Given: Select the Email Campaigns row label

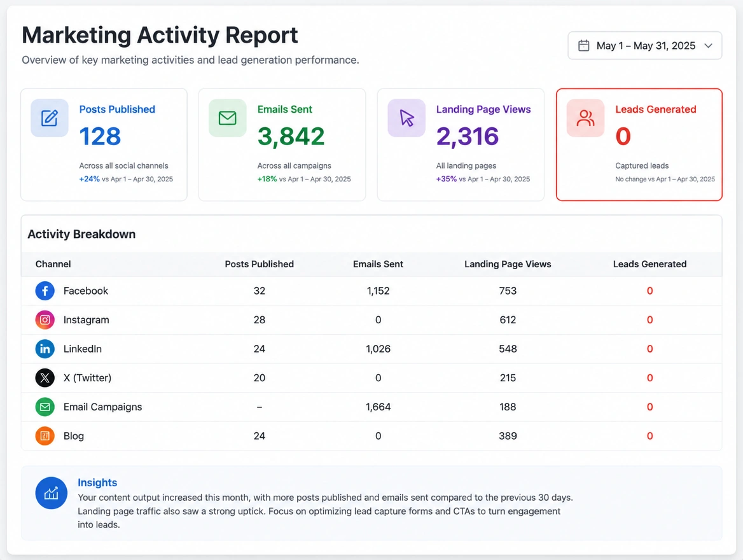Looking at the screenshot, I should tap(103, 407).
